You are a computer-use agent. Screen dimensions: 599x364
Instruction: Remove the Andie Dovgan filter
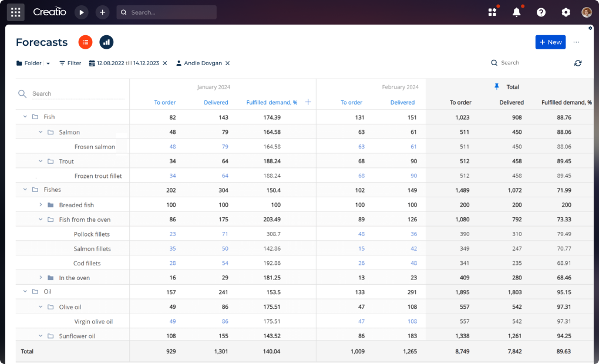pyautogui.click(x=227, y=63)
